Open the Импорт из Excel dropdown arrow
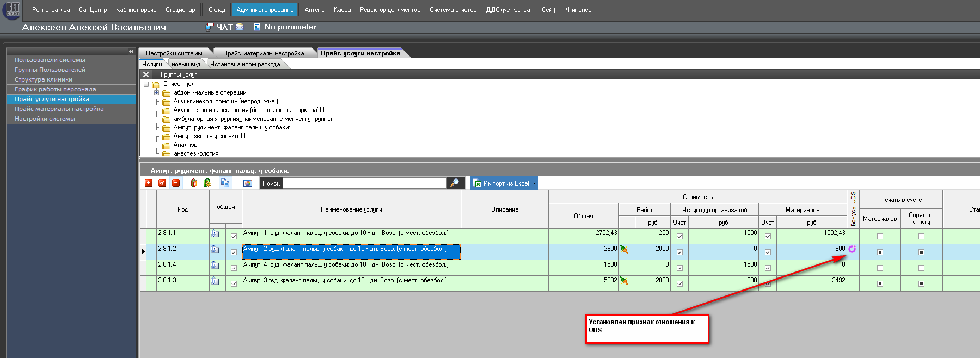980x358 pixels. (x=535, y=184)
